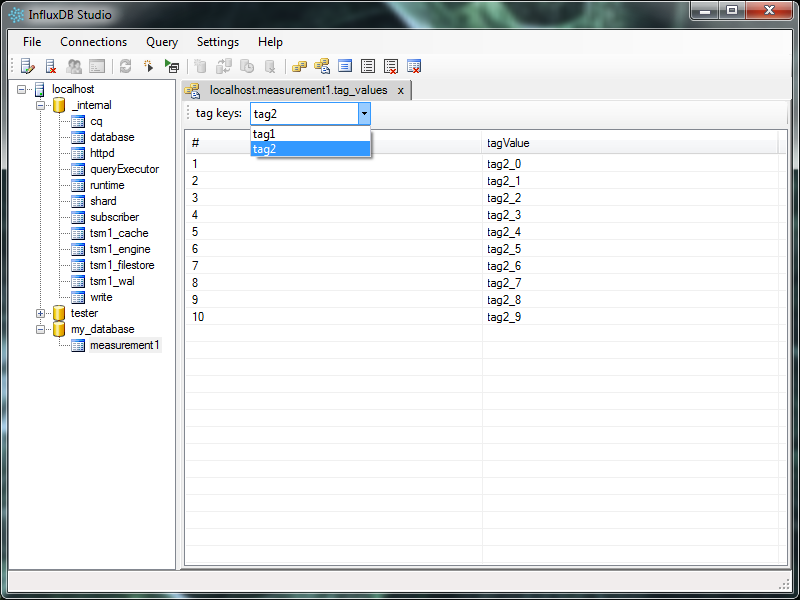Collapse the localhost tree node
This screenshot has height=600, width=800.
pyautogui.click(x=21, y=89)
